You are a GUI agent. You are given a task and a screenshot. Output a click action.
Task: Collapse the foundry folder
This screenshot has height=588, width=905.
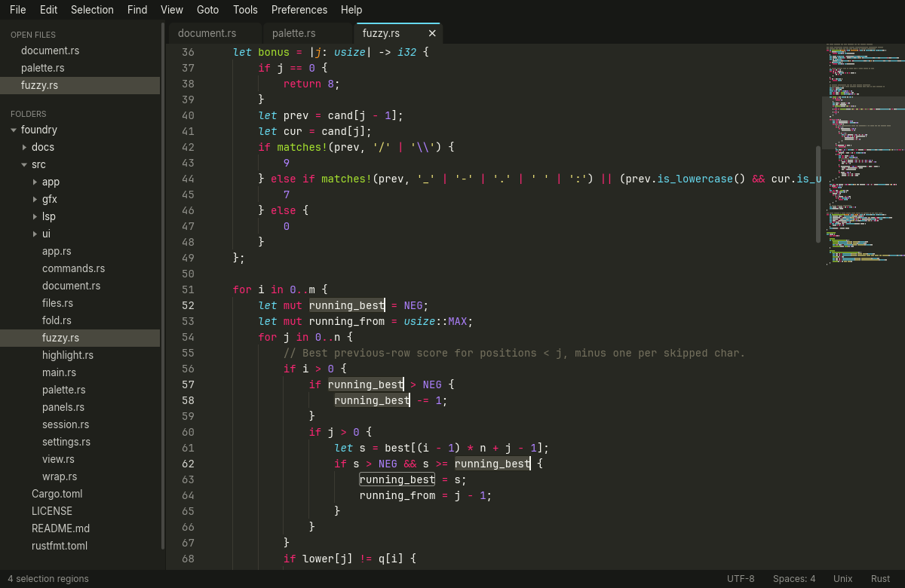[14, 130]
